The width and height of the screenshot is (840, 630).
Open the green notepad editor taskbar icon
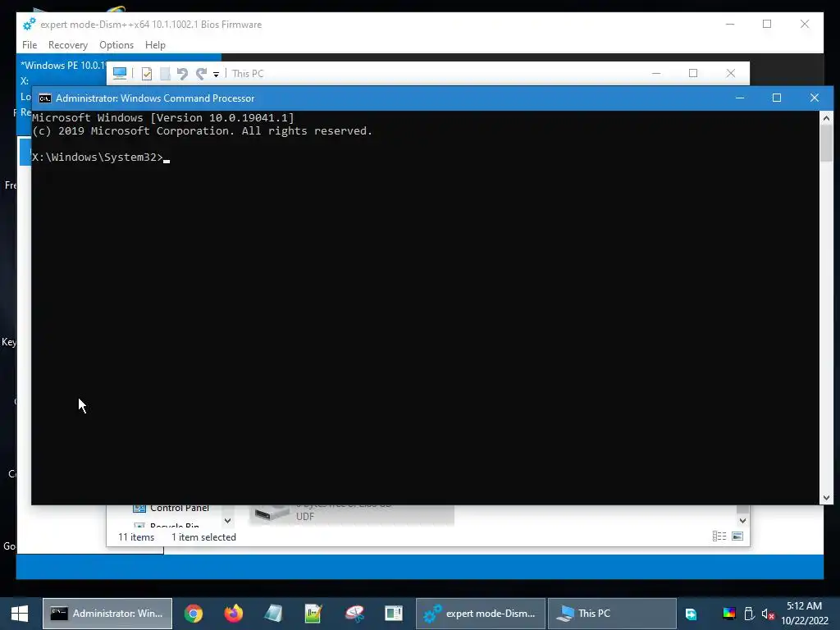click(313, 614)
